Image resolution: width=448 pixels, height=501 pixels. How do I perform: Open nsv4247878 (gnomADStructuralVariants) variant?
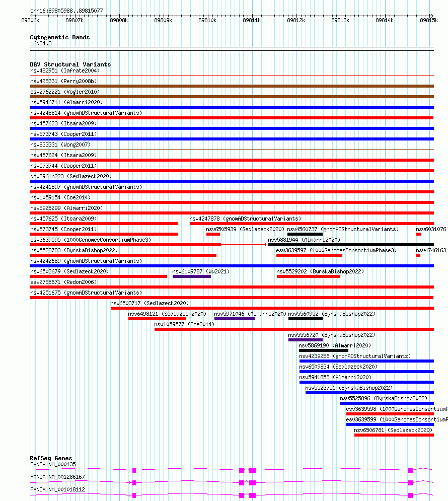pyautogui.click(x=245, y=218)
